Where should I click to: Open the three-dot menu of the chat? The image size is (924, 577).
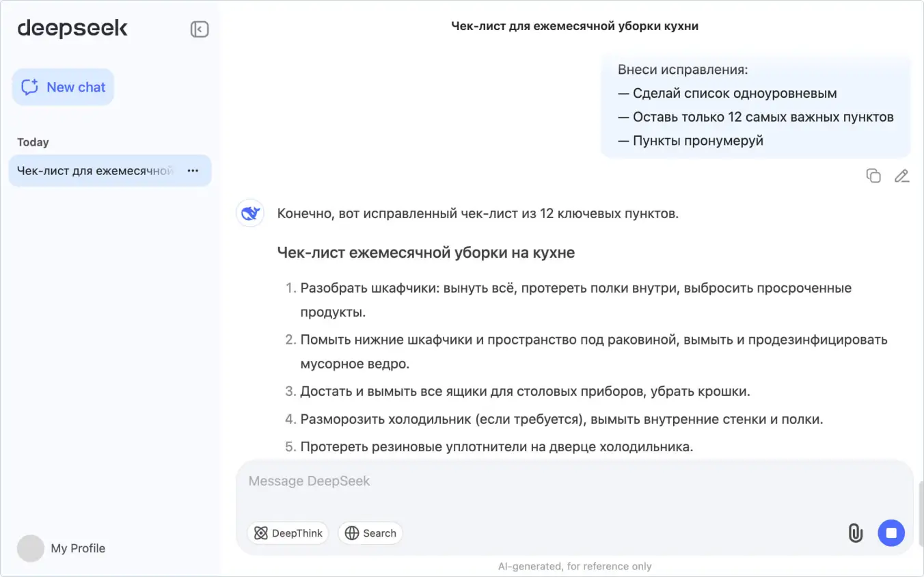193,171
